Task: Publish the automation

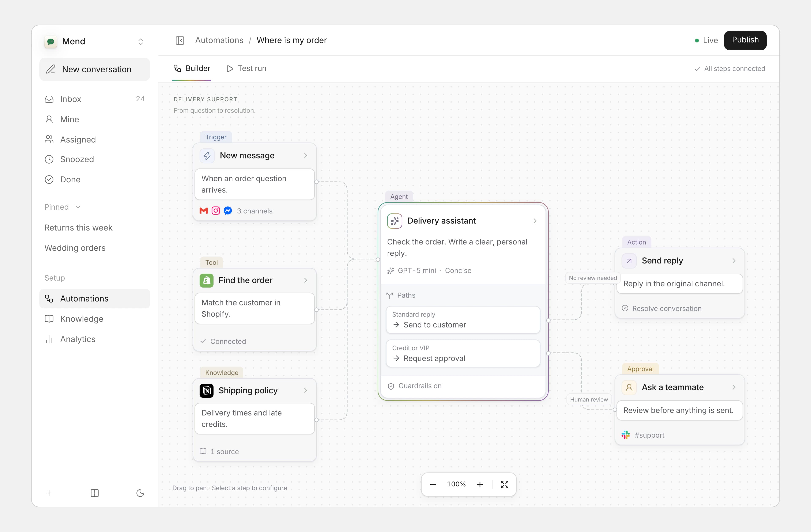Action: pos(745,40)
